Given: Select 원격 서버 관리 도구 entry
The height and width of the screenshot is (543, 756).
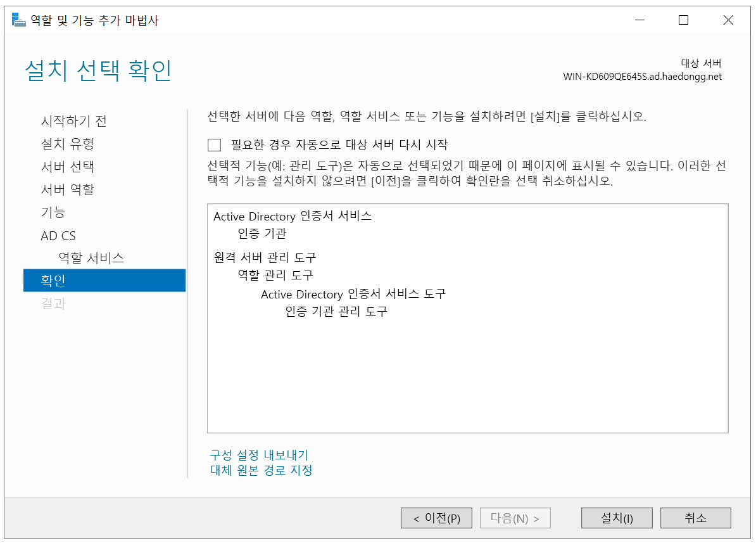Looking at the screenshot, I should coord(265,257).
